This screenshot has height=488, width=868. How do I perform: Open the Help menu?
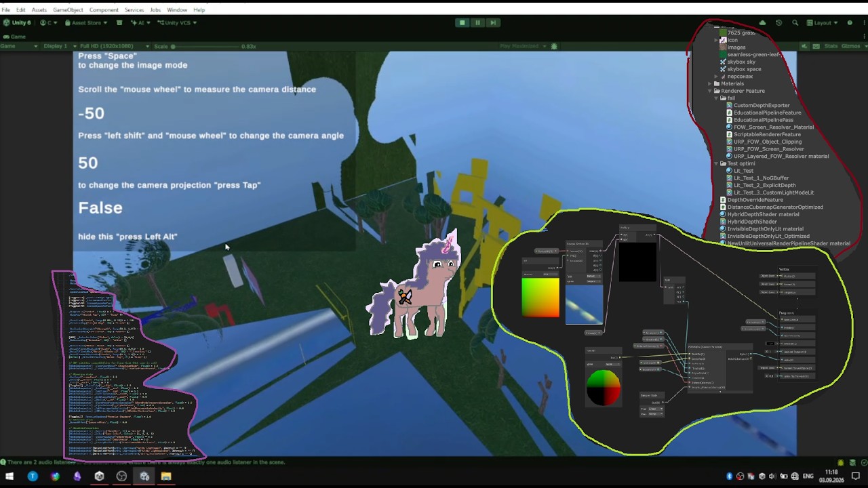[x=199, y=10]
